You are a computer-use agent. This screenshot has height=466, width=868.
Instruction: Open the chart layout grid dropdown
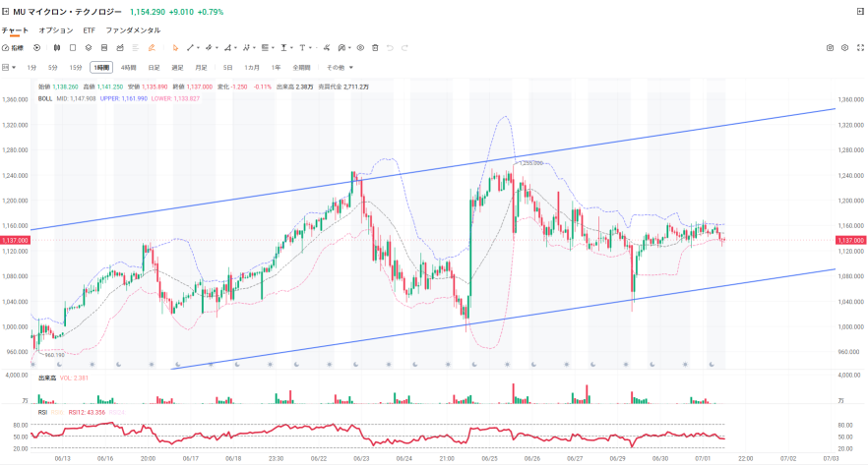(9, 68)
